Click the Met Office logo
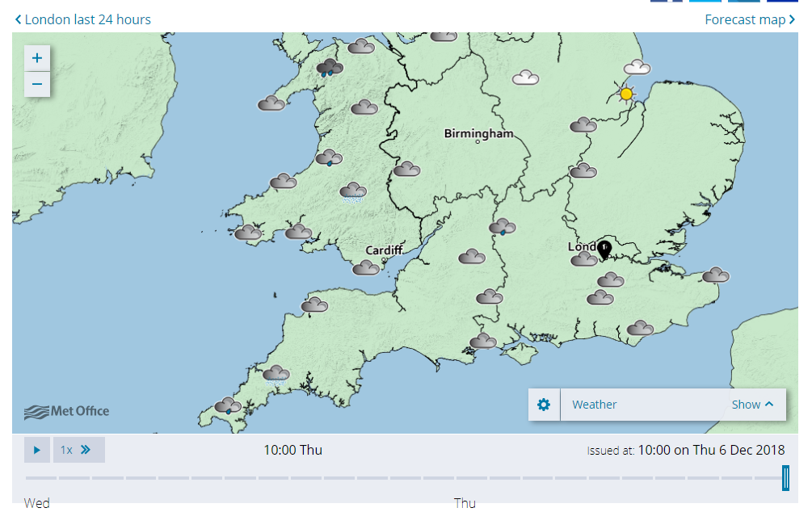Viewport: 812px width, 512px height. tap(66, 411)
